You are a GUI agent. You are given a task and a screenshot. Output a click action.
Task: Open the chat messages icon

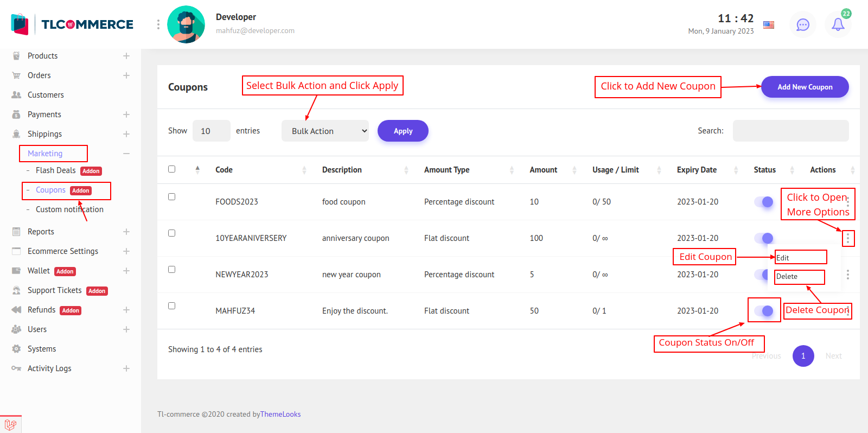(802, 25)
